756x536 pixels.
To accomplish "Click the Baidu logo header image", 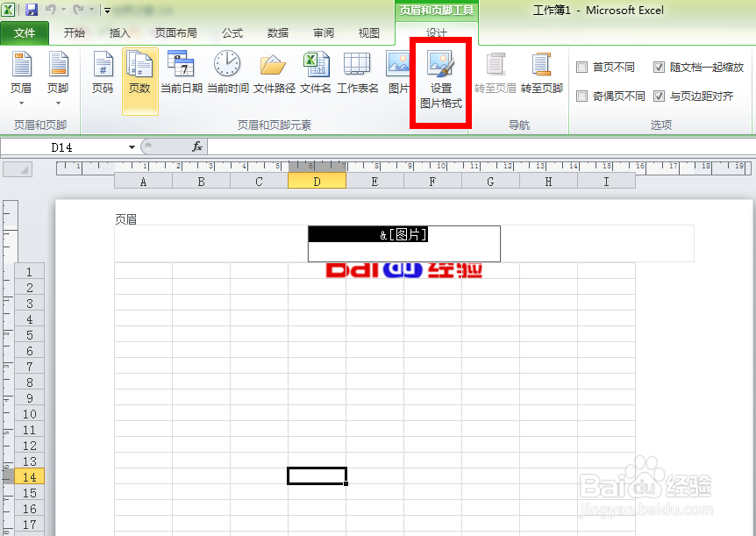I will click(404, 270).
